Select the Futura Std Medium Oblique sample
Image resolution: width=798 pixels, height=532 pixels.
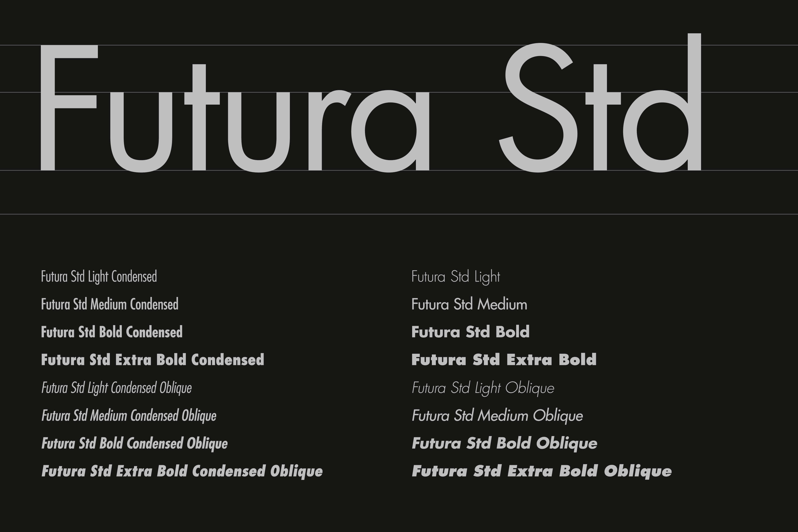coord(497,416)
